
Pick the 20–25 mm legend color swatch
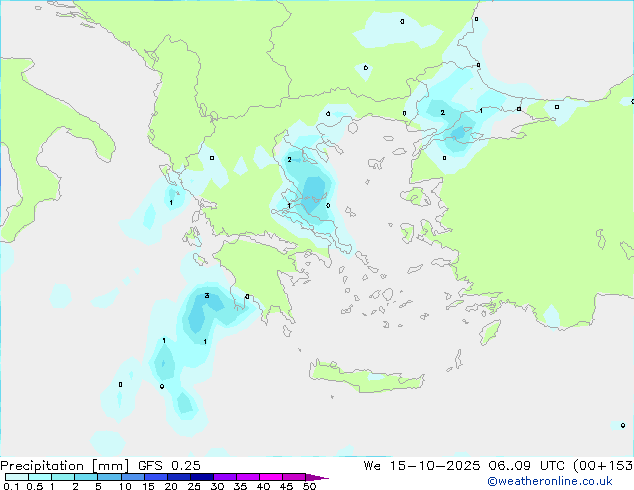179,477
